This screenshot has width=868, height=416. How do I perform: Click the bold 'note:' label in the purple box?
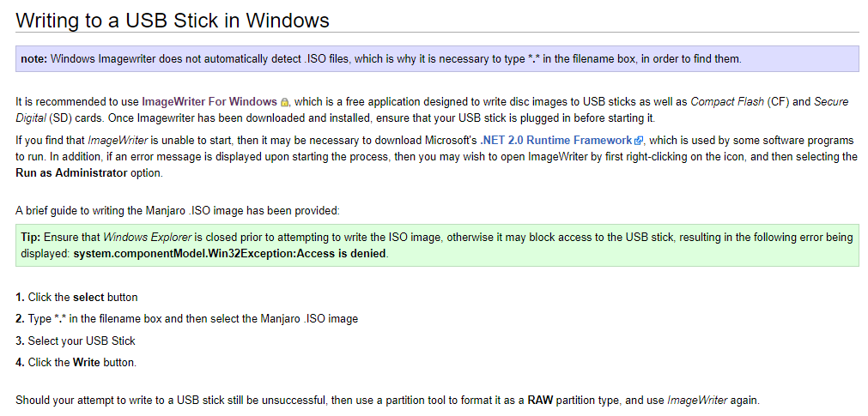[34, 58]
